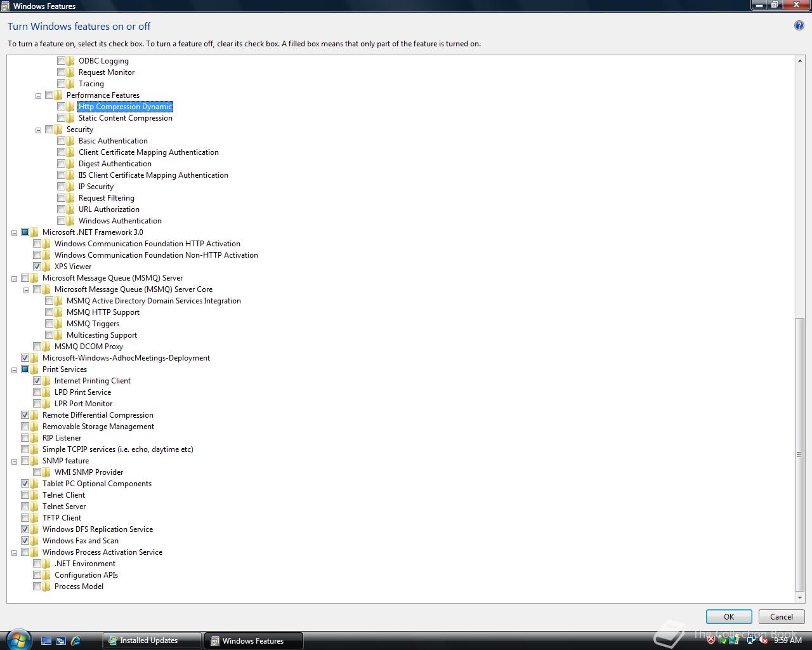Open the help question mark icon
This screenshot has width=812, height=650.
[799, 26]
